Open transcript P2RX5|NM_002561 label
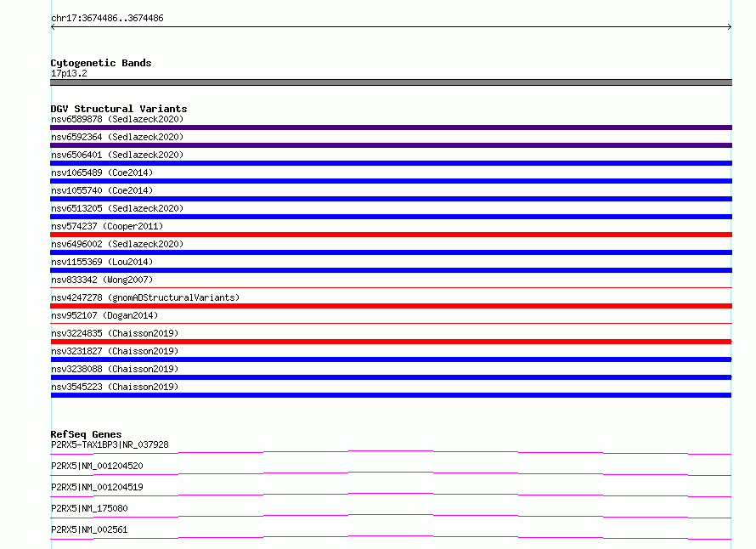Image resolution: width=756 pixels, height=549 pixels. click(89, 529)
